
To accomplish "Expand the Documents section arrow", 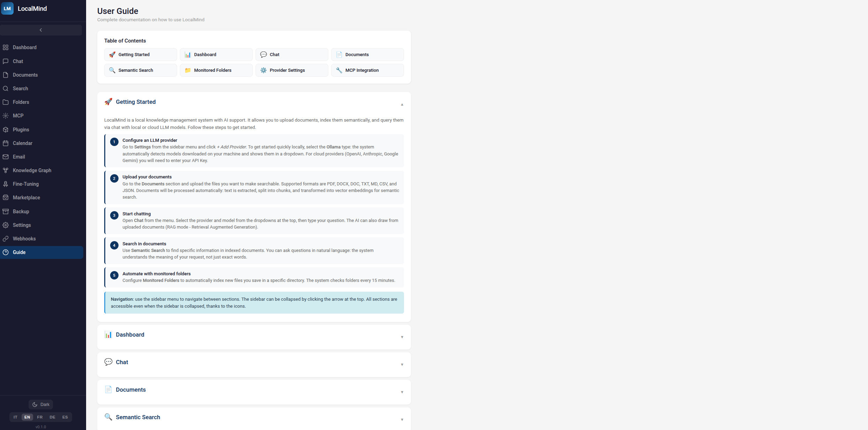I will [x=402, y=392].
